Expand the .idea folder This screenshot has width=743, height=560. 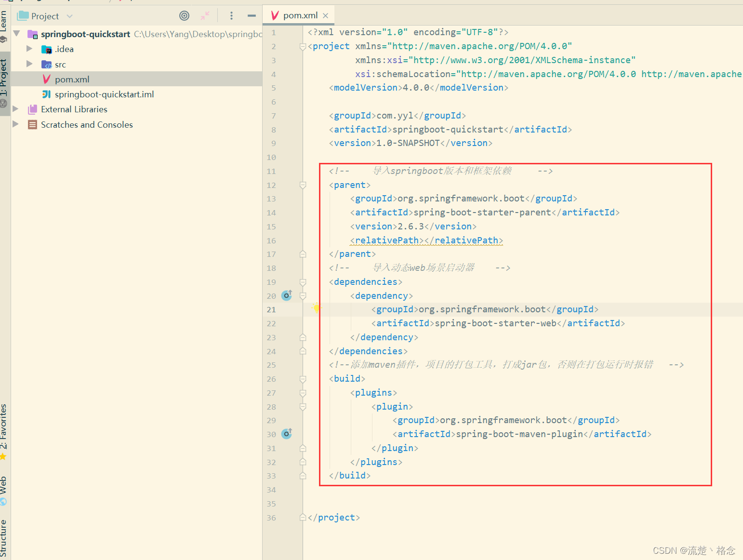(29, 49)
